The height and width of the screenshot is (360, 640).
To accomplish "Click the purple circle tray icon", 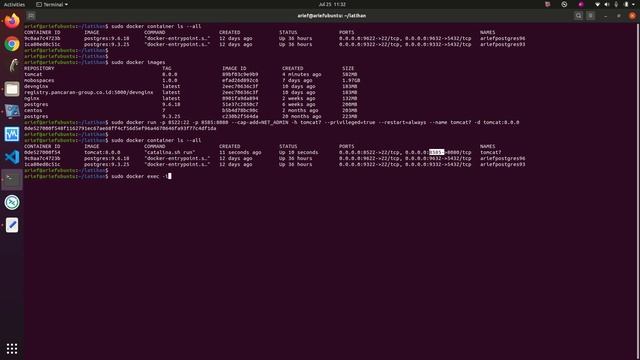I will (x=581, y=4).
